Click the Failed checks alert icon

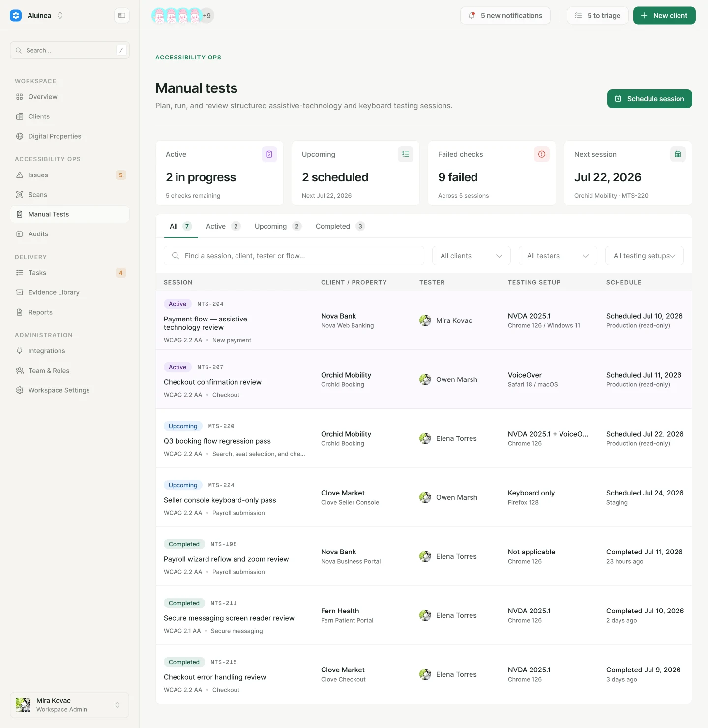click(542, 154)
